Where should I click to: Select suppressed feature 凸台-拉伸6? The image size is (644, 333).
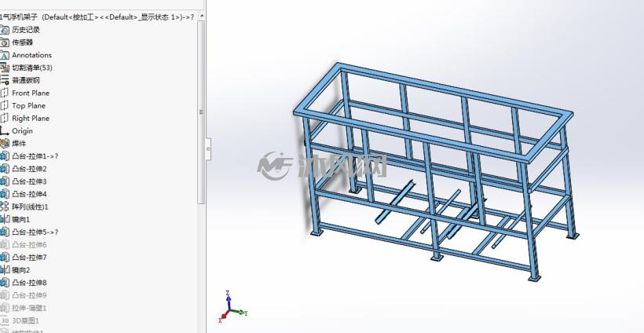pyautogui.click(x=29, y=245)
